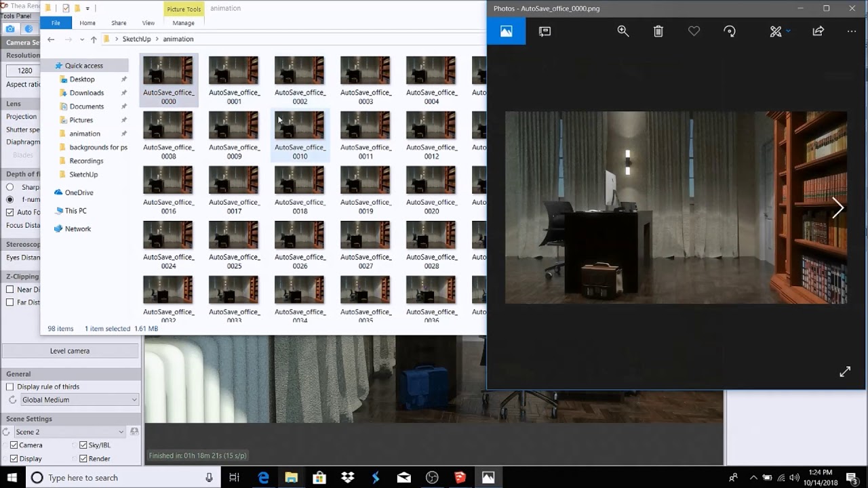This screenshot has width=868, height=488.
Task: Open the File tab in Explorer
Action: [56, 23]
